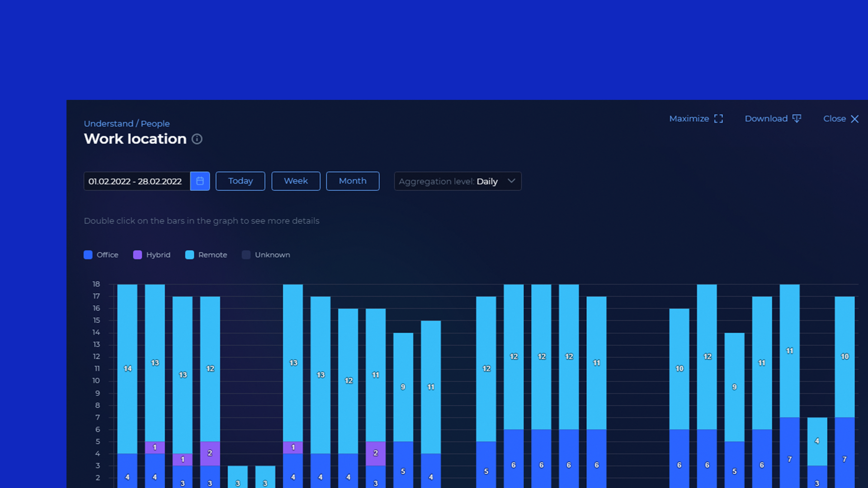
Task: Click the cyan Remote legend swatch
Action: coord(190,255)
